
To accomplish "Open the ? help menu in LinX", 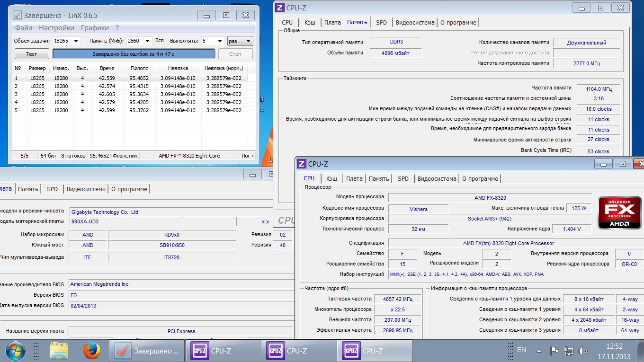I will [117, 28].
